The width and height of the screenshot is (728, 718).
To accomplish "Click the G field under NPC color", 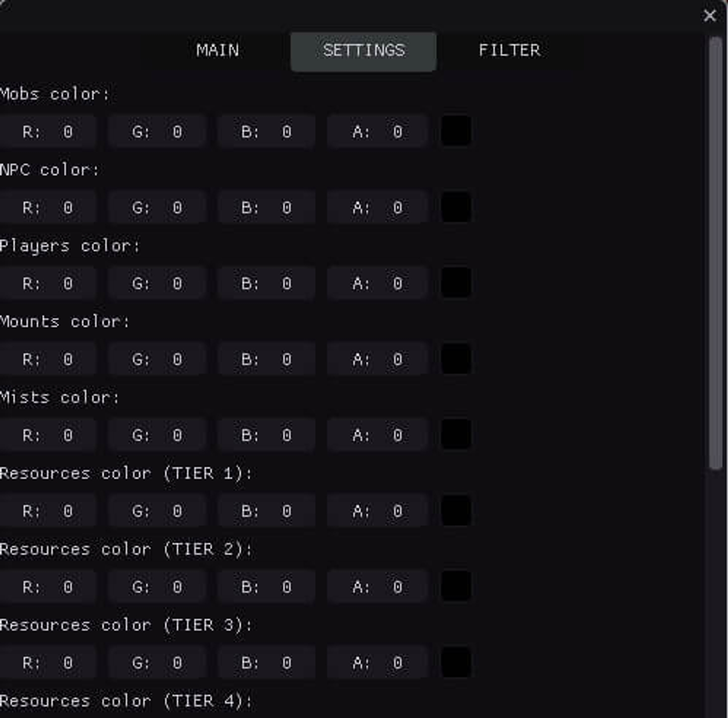I will 156,207.
